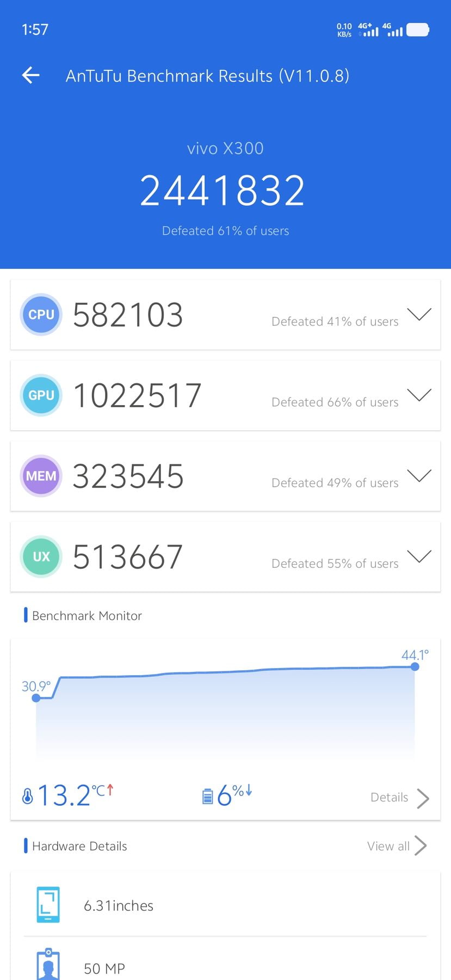The width and height of the screenshot is (451, 980).
Task: Tap the battery drain icon
Action: tap(207, 797)
